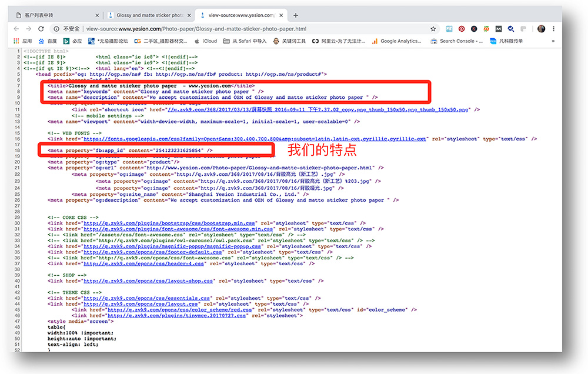588x374 pixels.
Task: Open the black M extension icon
Action: click(x=499, y=29)
